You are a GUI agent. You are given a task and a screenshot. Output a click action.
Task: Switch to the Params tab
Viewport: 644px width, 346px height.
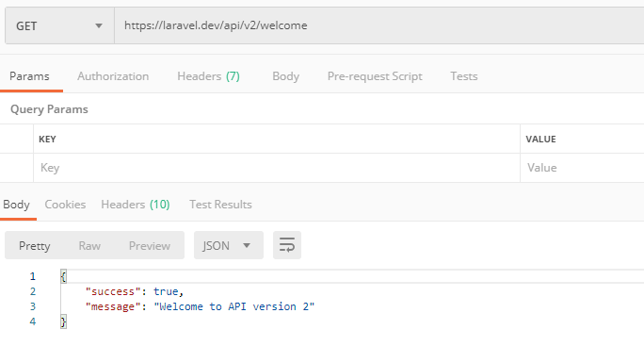pos(29,76)
